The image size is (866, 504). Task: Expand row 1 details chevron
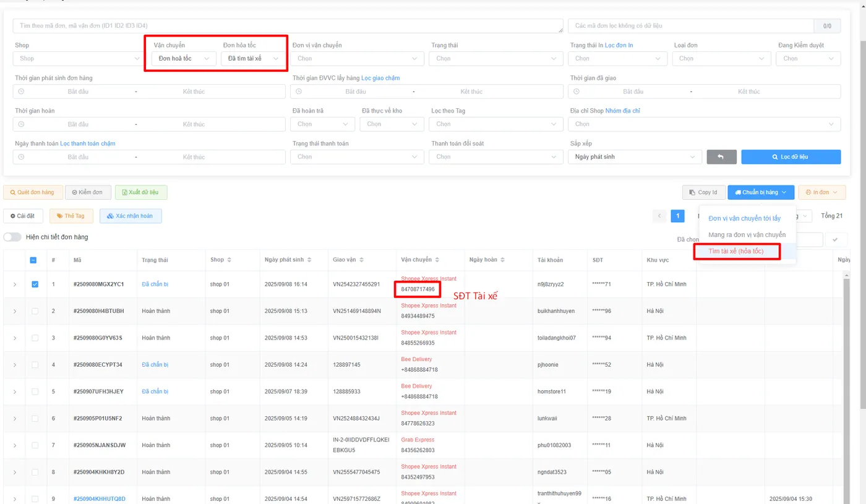pos(15,284)
